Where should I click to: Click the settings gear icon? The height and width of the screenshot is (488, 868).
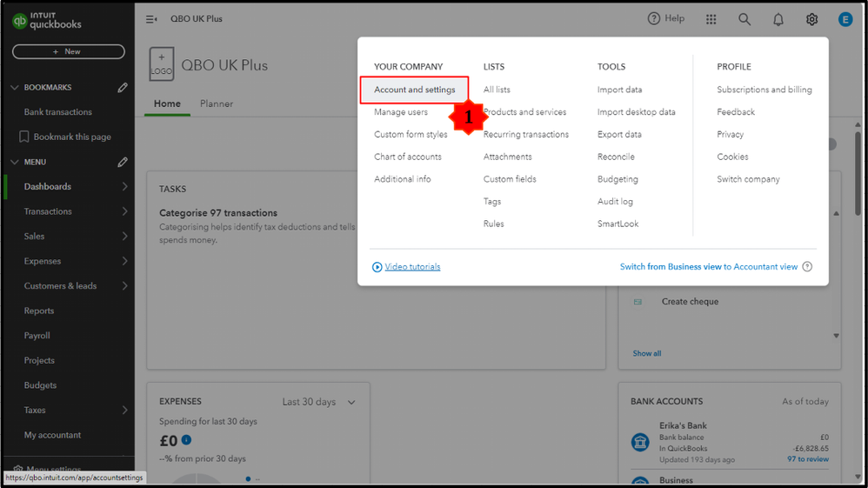811,19
